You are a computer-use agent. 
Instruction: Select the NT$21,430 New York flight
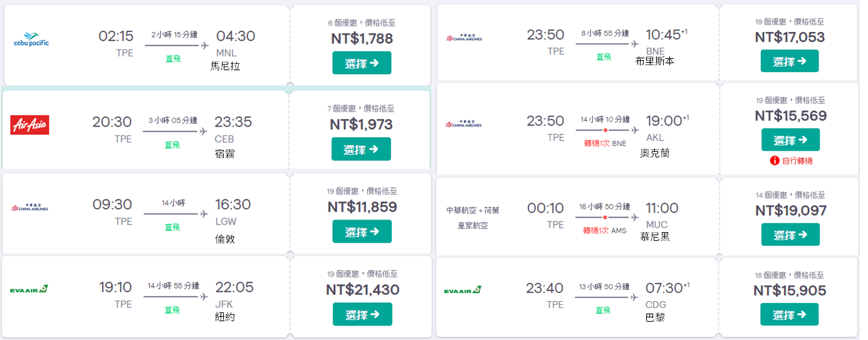362,314
